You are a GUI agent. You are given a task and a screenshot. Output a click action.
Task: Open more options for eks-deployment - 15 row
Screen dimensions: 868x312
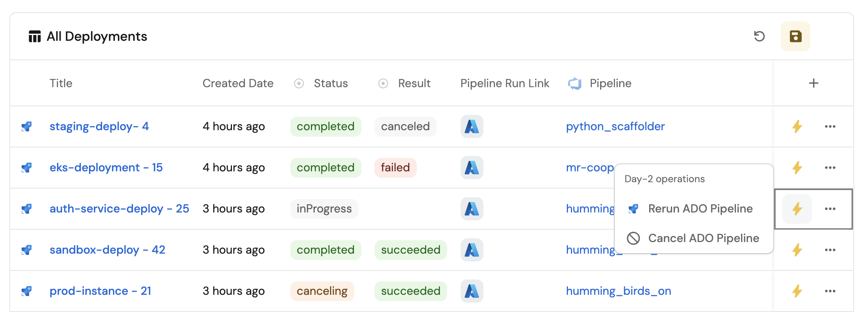(x=830, y=168)
